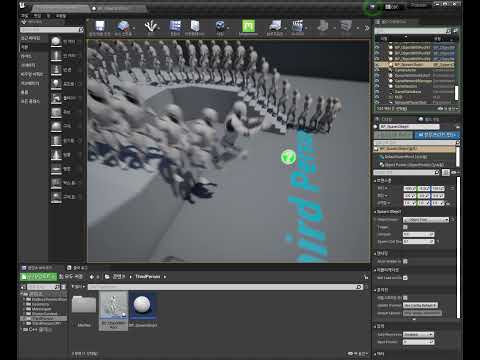Select Player Start in Place Actors list
This screenshot has height=360, width=480.
click(x=65, y=98)
